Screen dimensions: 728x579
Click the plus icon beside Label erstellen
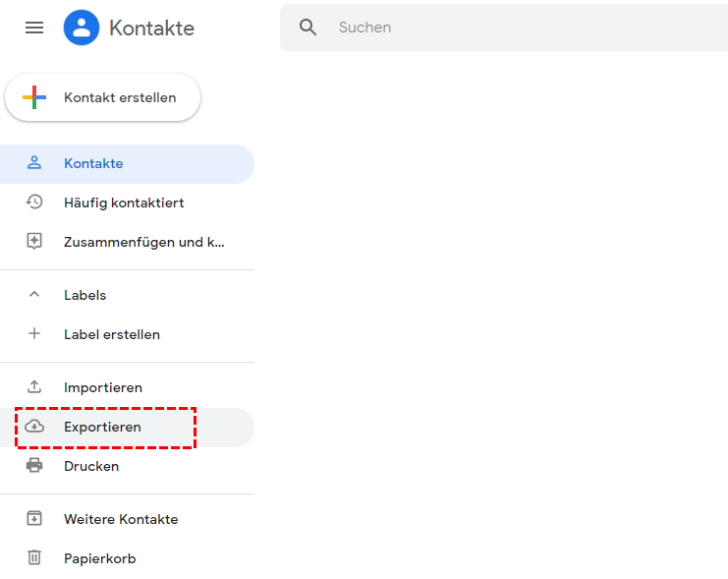point(34,334)
